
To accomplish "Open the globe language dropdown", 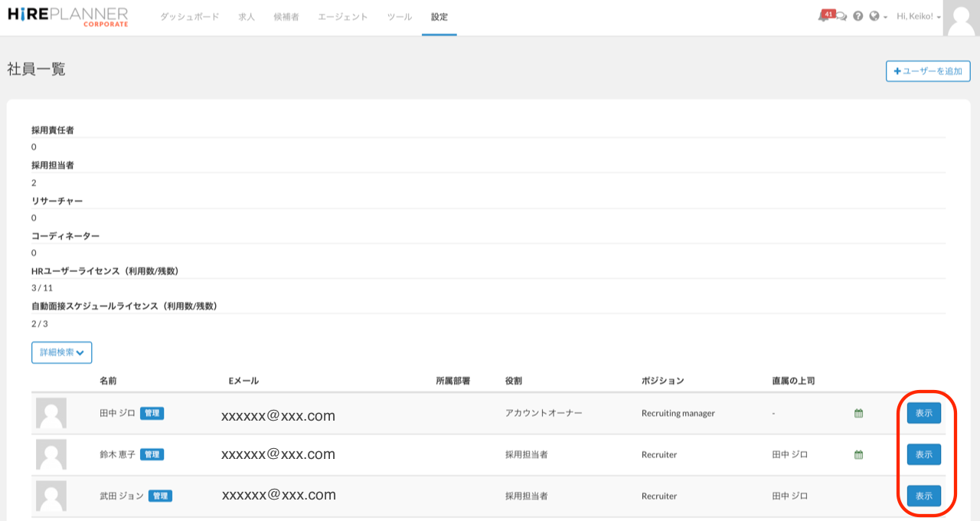I will pos(877,16).
